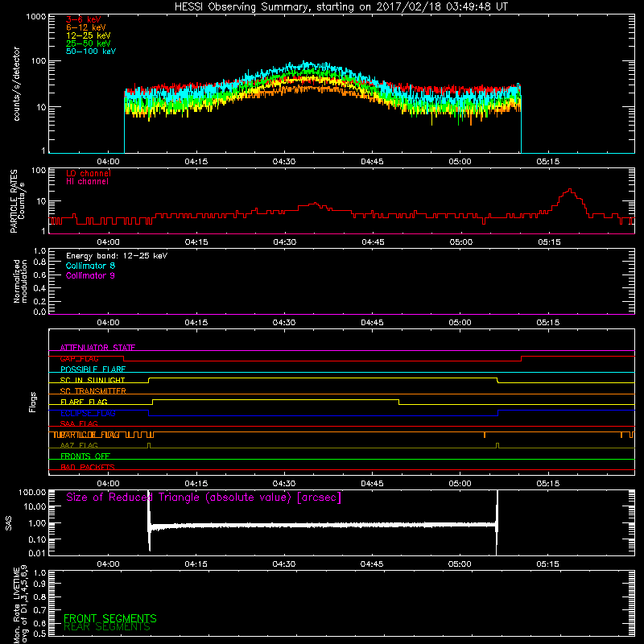Click the 0.8 y-axis label of modulation panel
Screen dimensions: 644x644
pos(39,262)
